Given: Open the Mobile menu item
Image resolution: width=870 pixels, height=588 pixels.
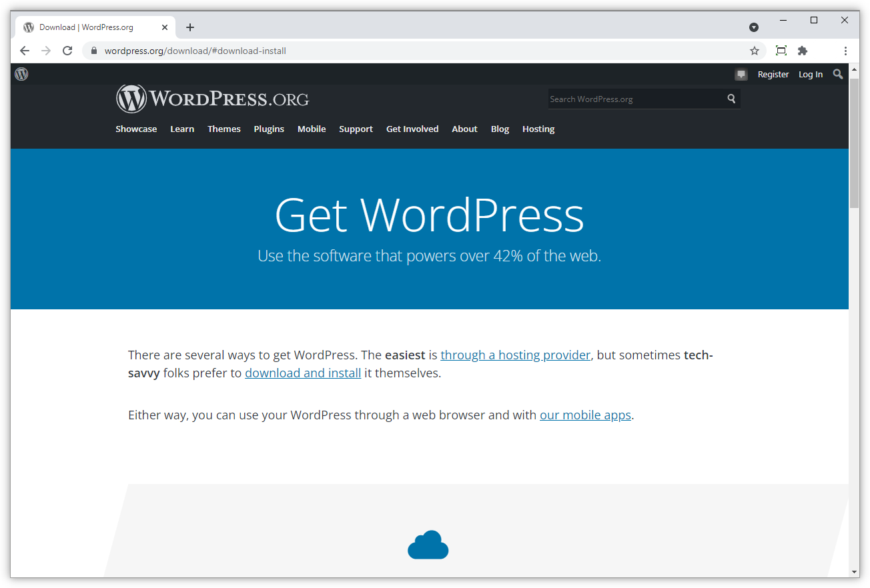Looking at the screenshot, I should point(312,129).
